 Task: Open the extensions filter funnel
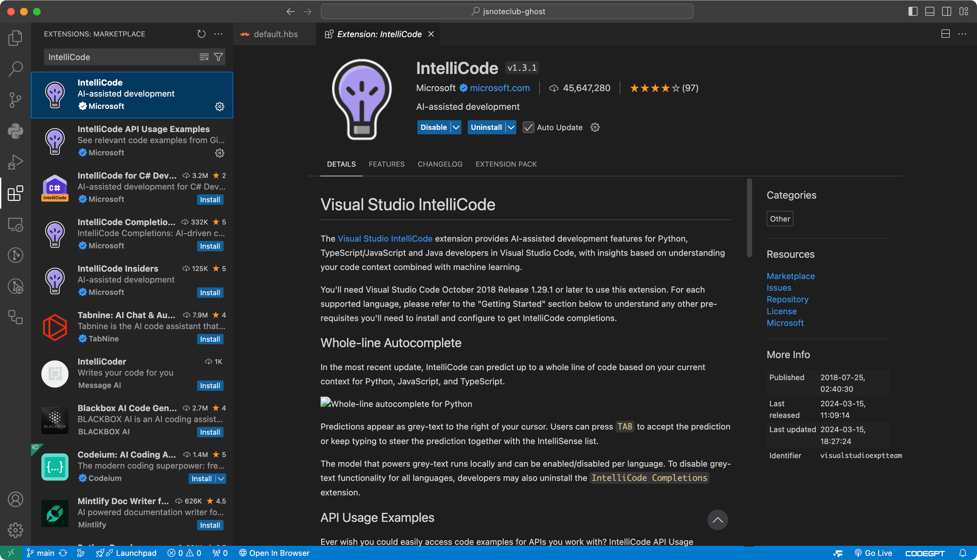(218, 57)
